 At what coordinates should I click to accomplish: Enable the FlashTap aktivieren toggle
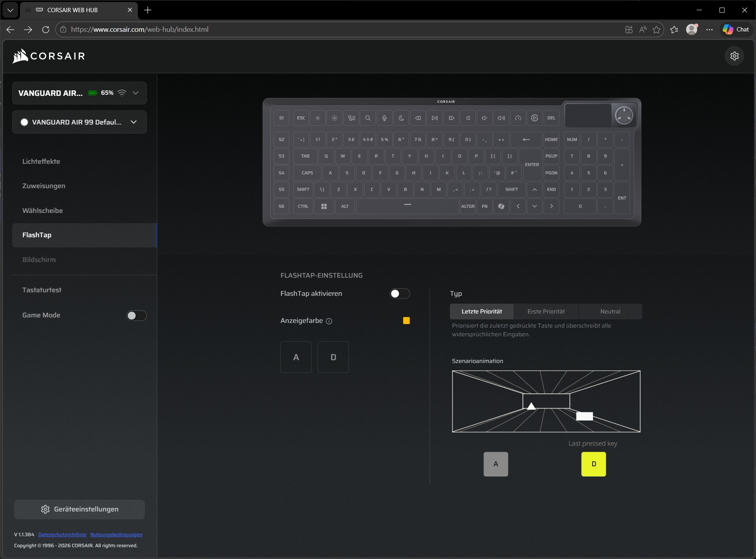pos(400,293)
